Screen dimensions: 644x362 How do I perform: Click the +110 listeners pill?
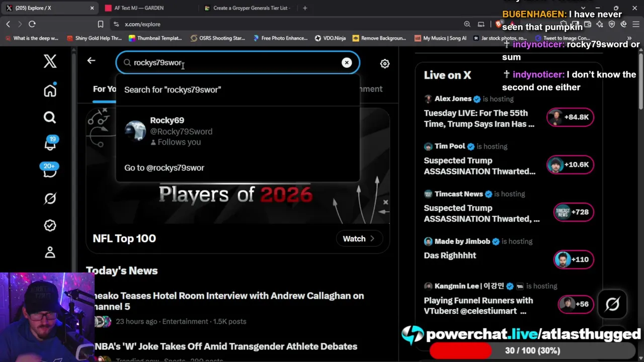[573, 259]
